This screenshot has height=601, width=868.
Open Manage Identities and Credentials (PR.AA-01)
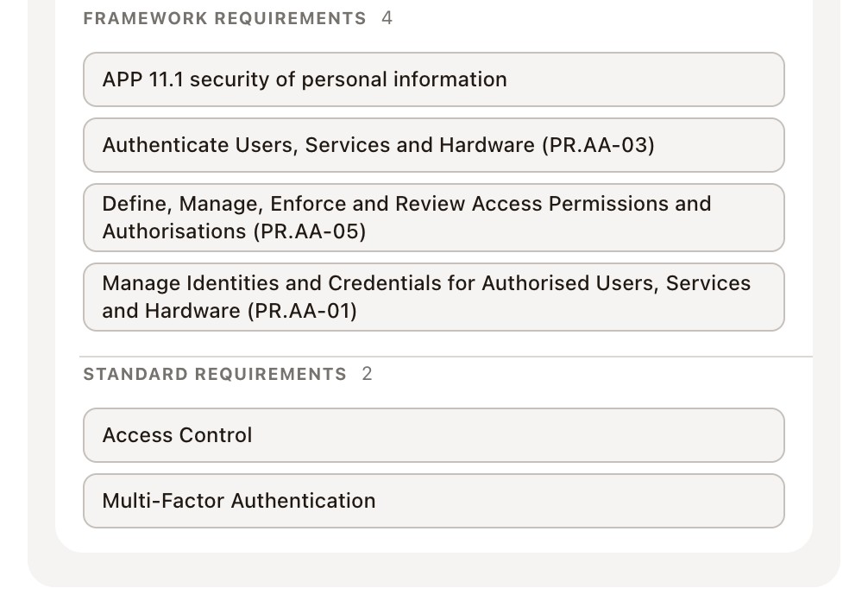(x=433, y=297)
